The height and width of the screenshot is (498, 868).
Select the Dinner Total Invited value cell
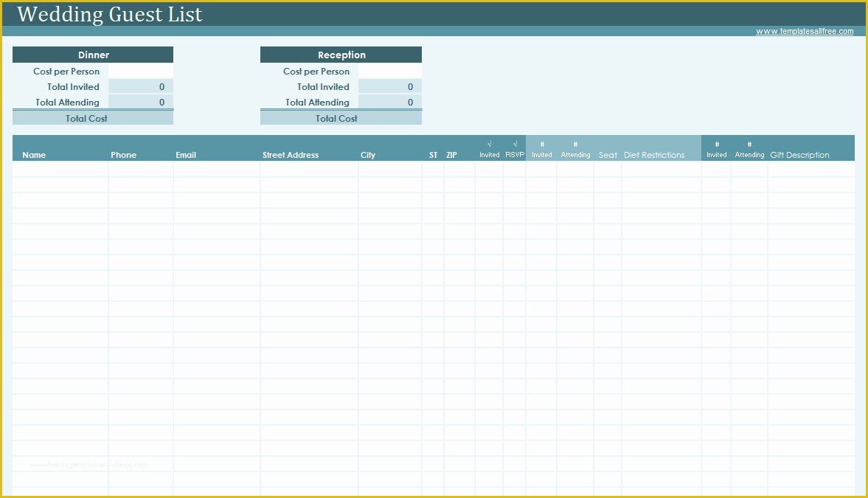pyautogui.click(x=141, y=86)
